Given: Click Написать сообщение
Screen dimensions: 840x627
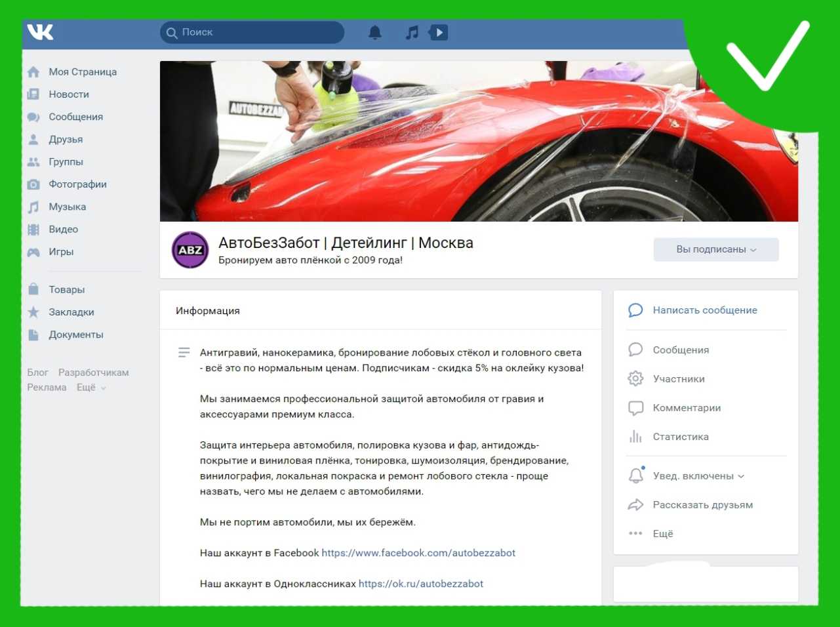Looking at the screenshot, I should [x=705, y=310].
